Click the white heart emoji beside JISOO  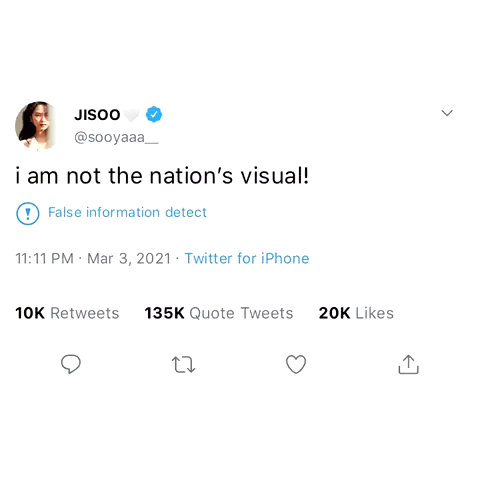132,115
